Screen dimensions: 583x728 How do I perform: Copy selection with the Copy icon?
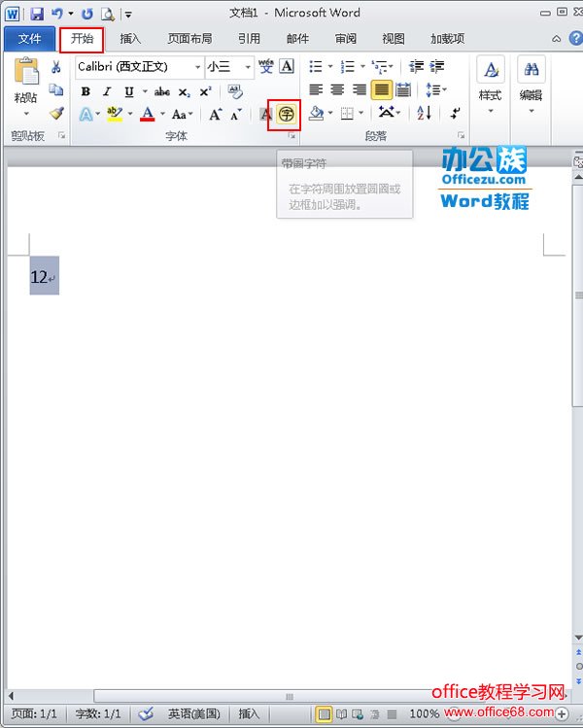[56, 89]
